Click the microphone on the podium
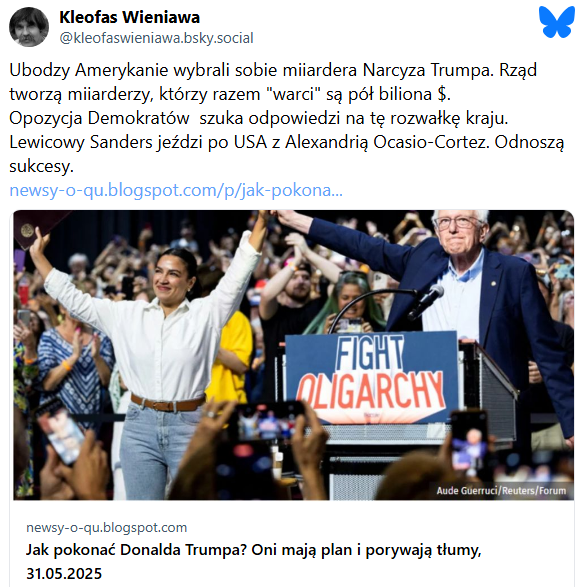The image size is (587, 587). click(x=426, y=301)
